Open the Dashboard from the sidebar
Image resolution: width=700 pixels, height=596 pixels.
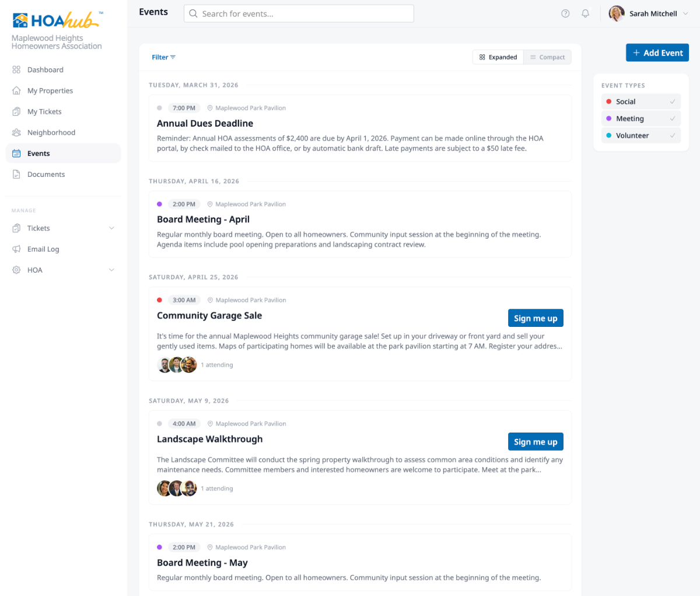coord(16,69)
